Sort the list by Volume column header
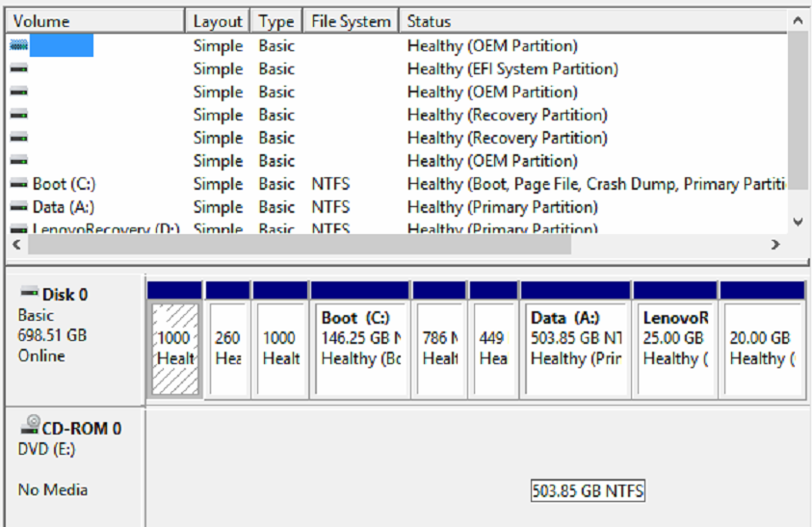This screenshot has height=527, width=812. [x=94, y=20]
